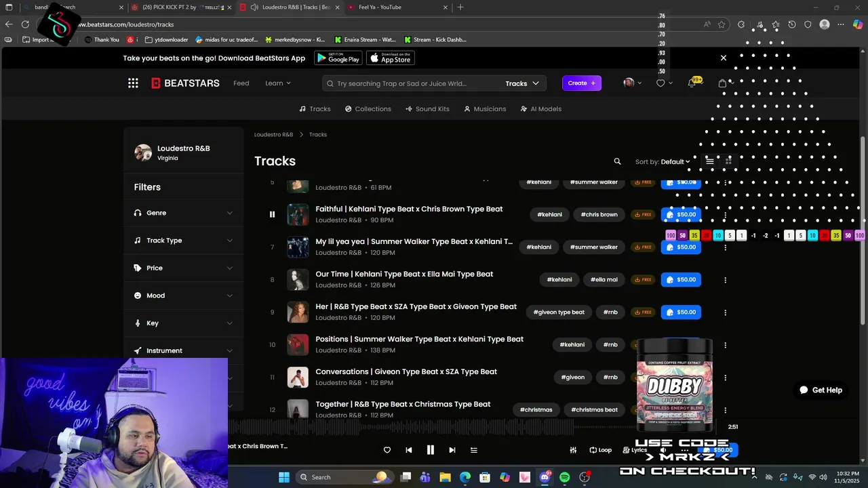868x488 pixels.
Task: Expand the Mood filter
Action: pyautogui.click(x=184, y=296)
